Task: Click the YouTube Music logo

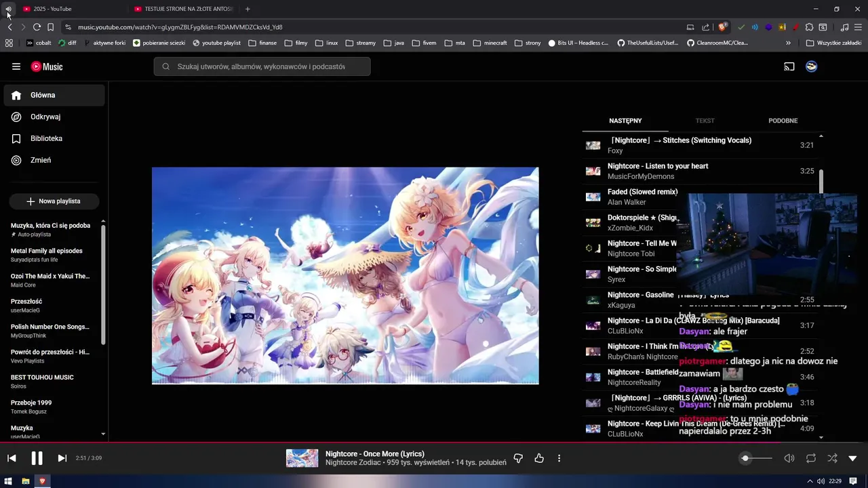Action: click(x=47, y=66)
